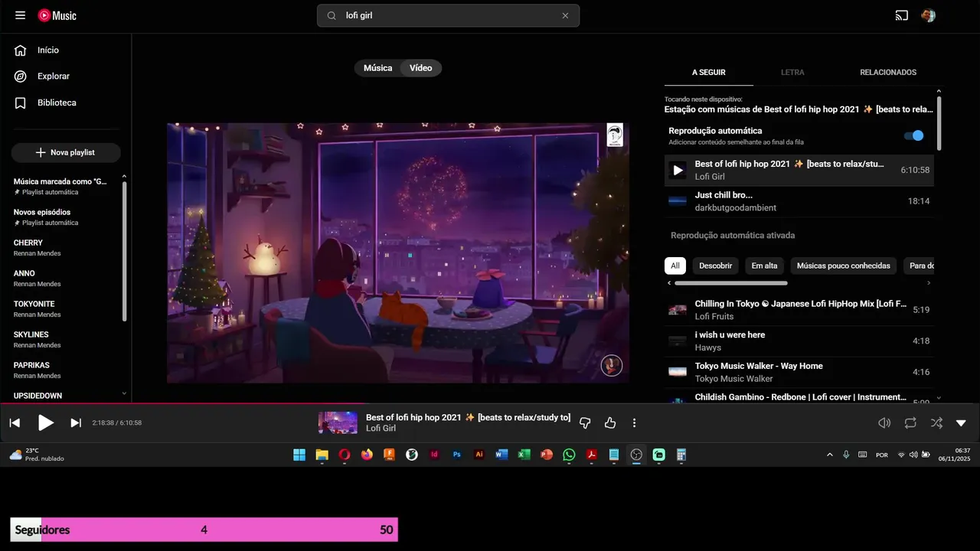Play Tokyo Music Walker - Way Home
This screenshot has height=551, width=980.
click(x=799, y=372)
